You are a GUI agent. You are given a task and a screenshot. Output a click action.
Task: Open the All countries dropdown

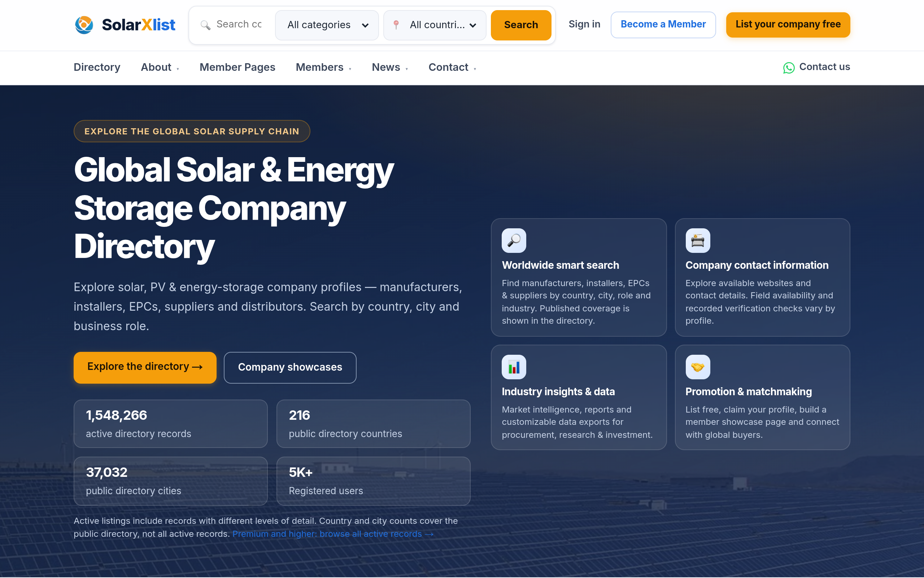[x=435, y=25]
